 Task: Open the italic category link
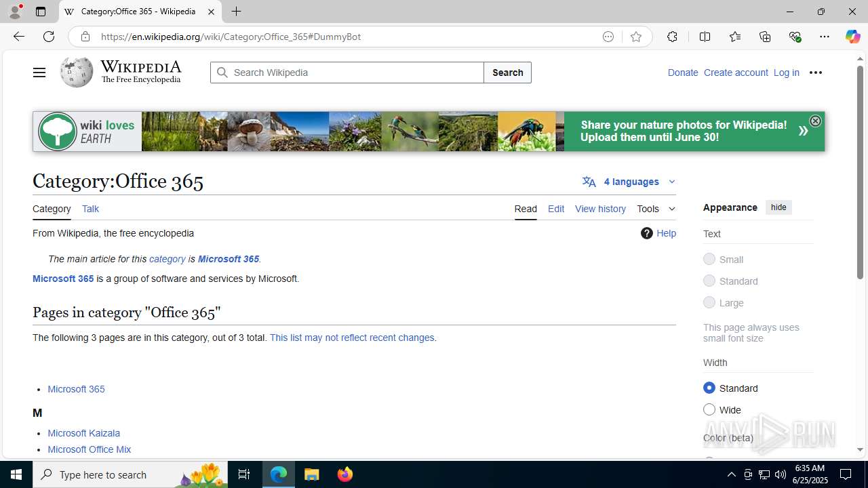click(x=167, y=259)
